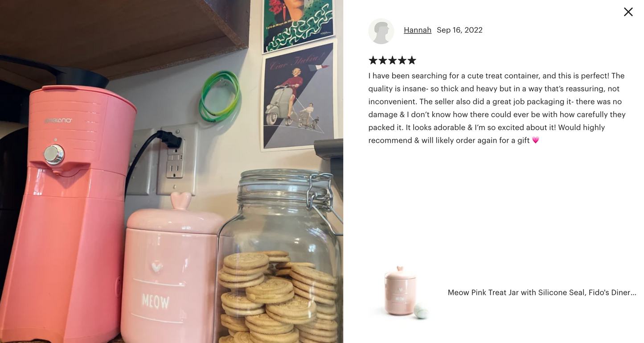Click the fifth star in the rating
The width and height of the screenshot is (644, 343).
coord(412,60)
